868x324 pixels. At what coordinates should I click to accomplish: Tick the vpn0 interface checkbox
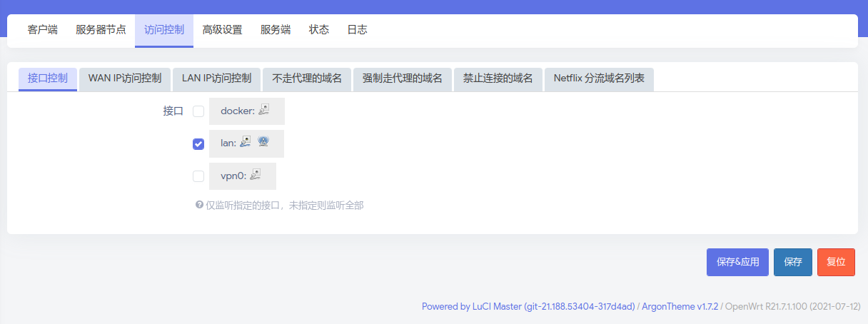coord(198,176)
